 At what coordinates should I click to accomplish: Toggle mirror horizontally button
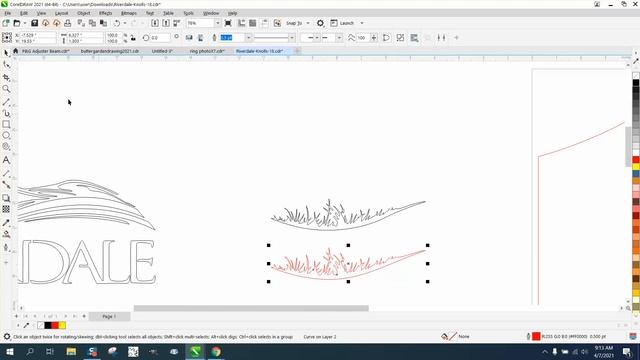(x=189, y=38)
